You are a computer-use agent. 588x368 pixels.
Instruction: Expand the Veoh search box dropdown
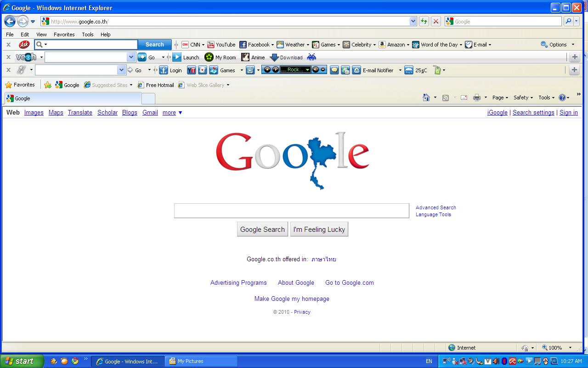pos(131,57)
